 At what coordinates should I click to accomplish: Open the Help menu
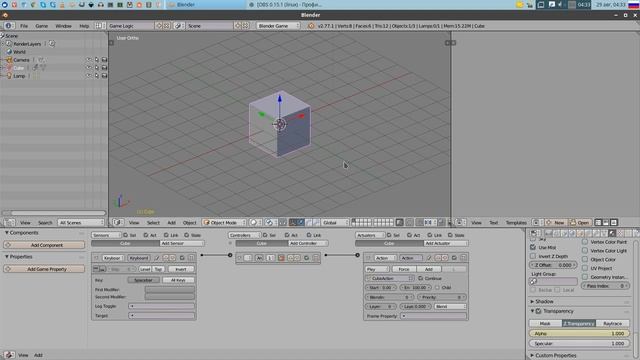point(84,26)
